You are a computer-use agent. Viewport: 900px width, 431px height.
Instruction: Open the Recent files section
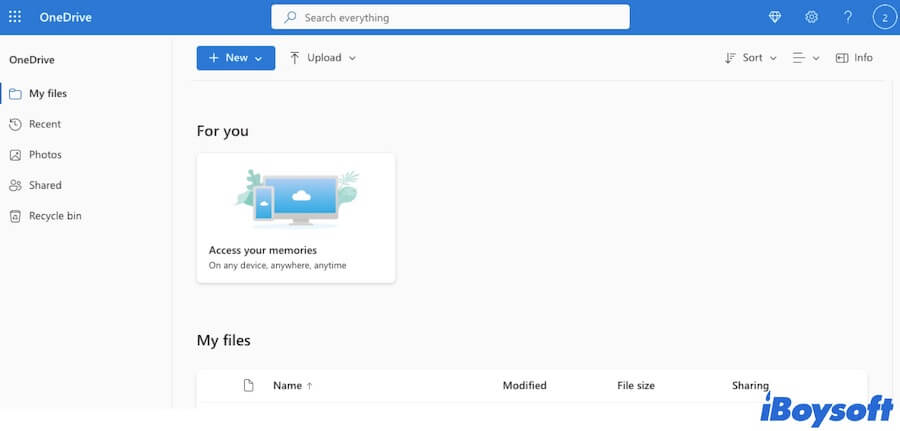pyautogui.click(x=44, y=124)
